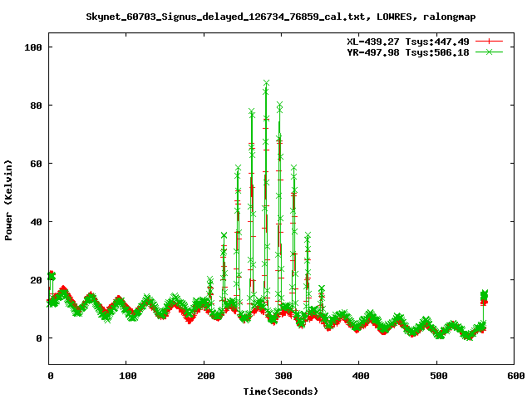532x399 pixels.
Task: Click the tallest green peak near 88 Kelvin
Action: point(266,83)
